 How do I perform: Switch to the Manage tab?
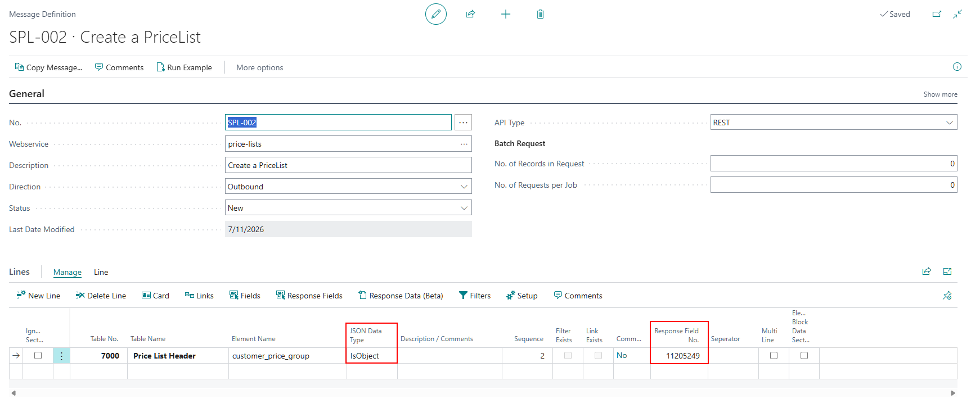pos(68,272)
